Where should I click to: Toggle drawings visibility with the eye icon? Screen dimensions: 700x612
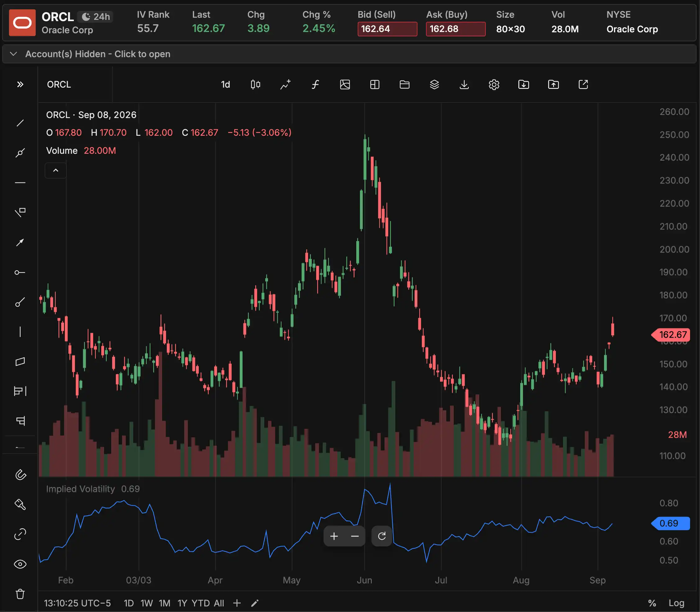click(20, 564)
